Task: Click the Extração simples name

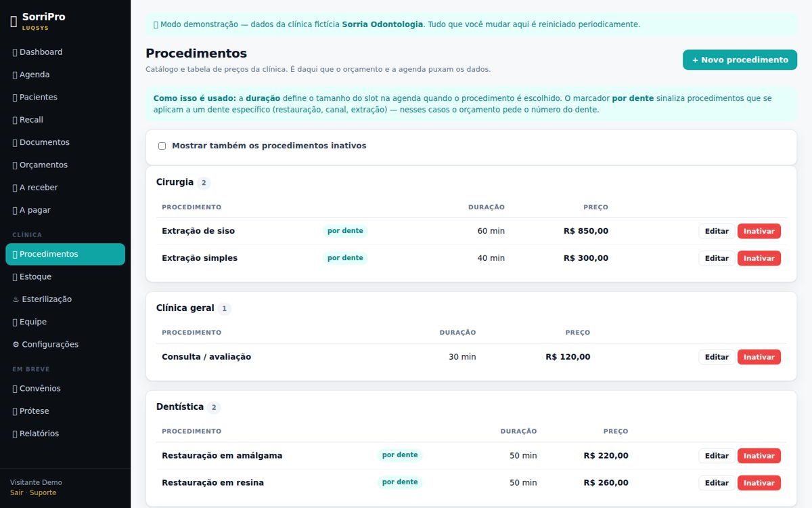Action: point(200,258)
